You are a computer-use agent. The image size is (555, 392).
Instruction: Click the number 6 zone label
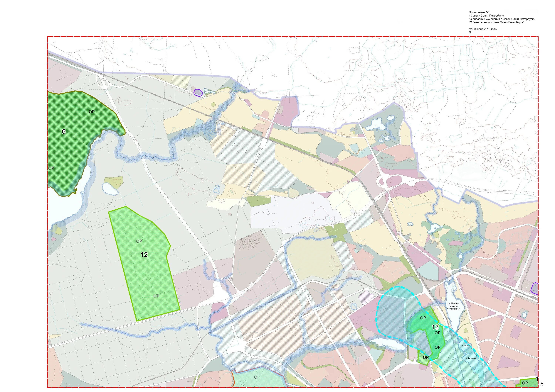(x=64, y=131)
